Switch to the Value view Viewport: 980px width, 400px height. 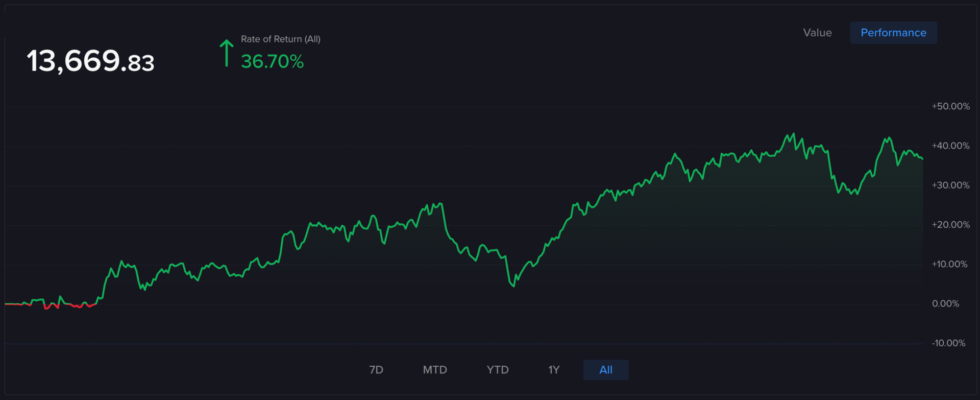click(817, 33)
